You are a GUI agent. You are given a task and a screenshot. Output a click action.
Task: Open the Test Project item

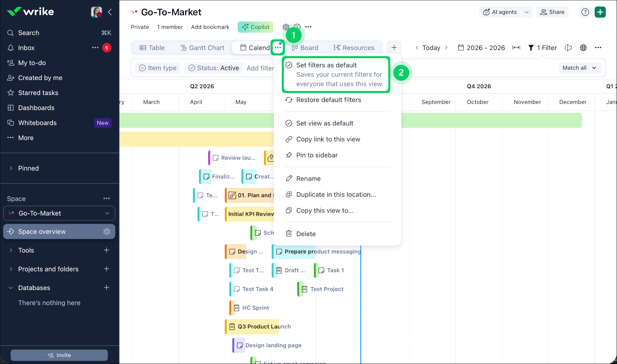(x=321, y=289)
